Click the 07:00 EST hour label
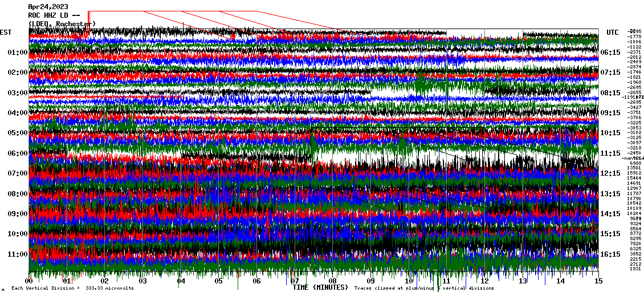 pyautogui.click(x=18, y=173)
